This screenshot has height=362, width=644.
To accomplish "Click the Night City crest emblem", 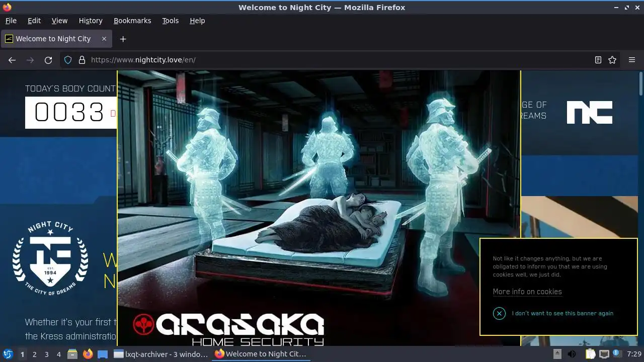I will click(50, 258).
